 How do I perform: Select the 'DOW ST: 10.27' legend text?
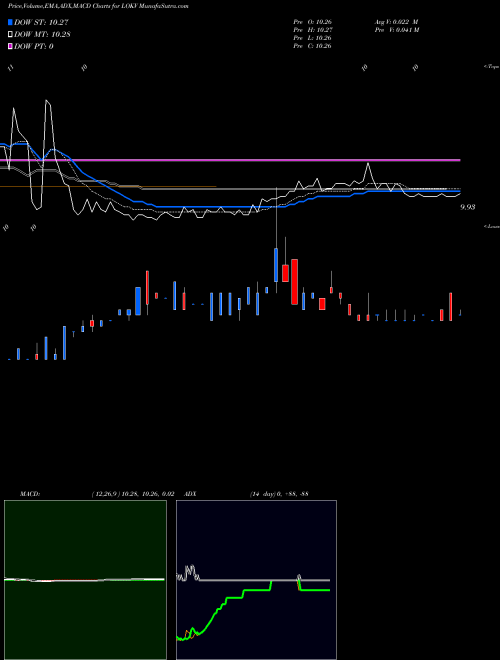point(41,22)
